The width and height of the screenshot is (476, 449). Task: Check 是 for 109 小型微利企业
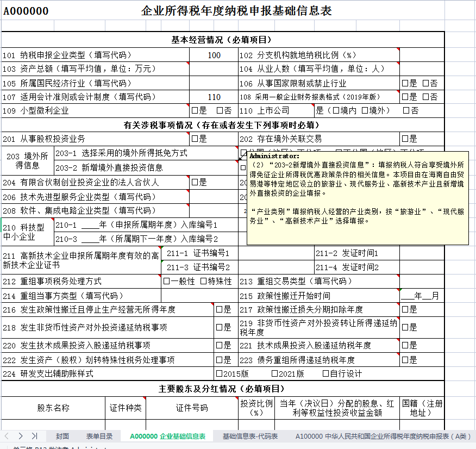(x=194, y=110)
